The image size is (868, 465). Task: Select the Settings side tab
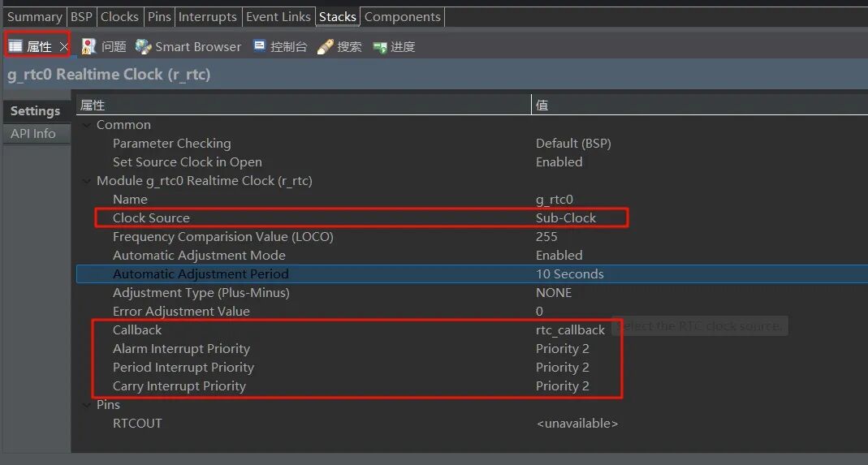[35, 111]
